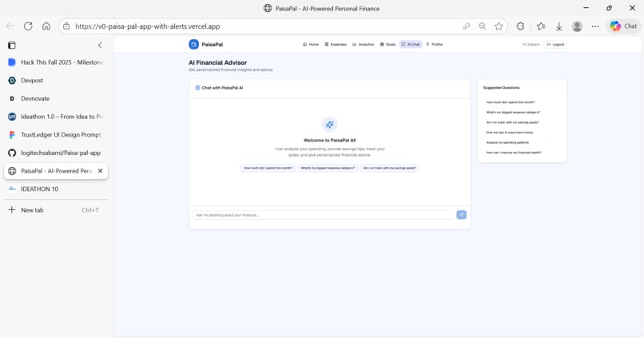Click the biggest expense category chip under the welcome
Viewport: 644px width, 338px height.
pyautogui.click(x=328, y=168)
